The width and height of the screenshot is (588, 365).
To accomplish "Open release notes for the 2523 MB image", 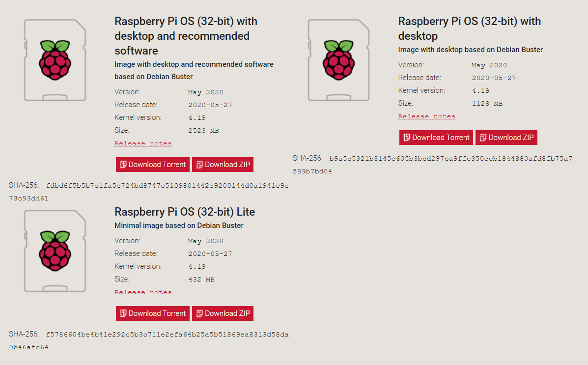I will 143,143.
